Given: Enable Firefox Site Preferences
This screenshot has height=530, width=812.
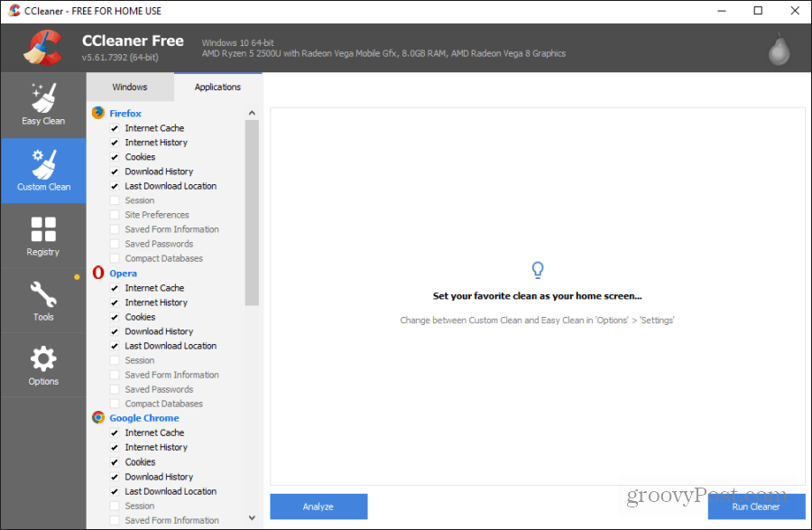Looking at the screenshot, I should [x=115, y=215].
